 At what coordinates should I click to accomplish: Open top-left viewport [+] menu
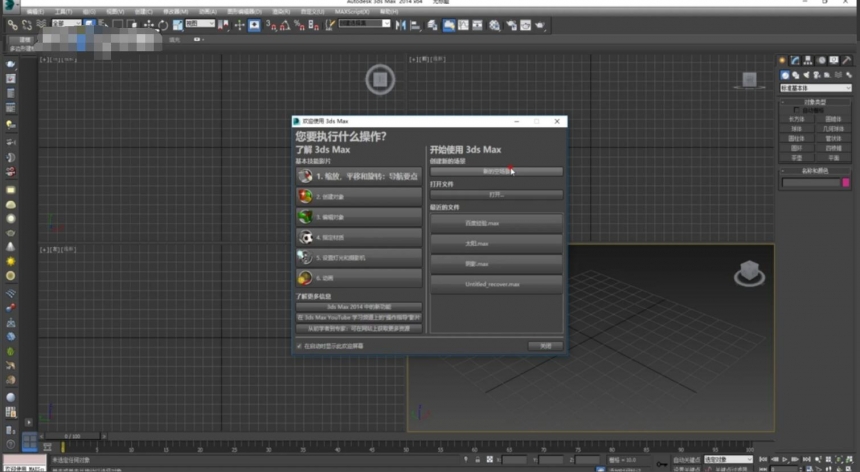point(43,59)
